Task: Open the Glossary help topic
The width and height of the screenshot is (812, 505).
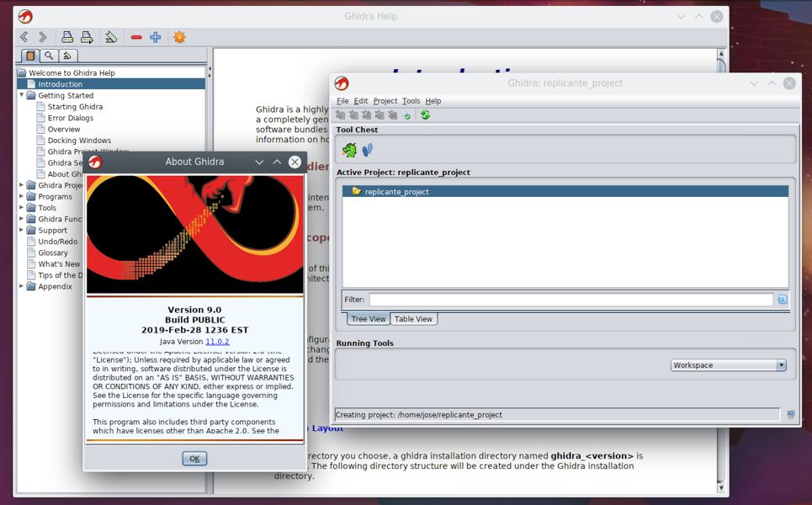Action: (x=53, y=252)
